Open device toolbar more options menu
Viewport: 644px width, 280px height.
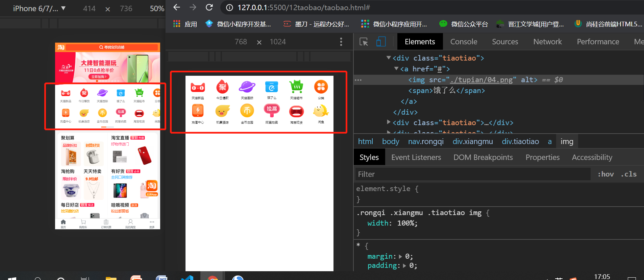point(341,42)
